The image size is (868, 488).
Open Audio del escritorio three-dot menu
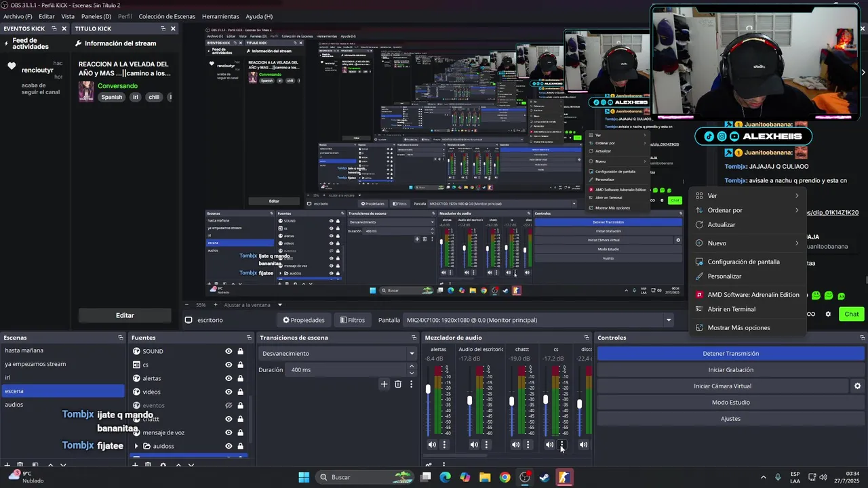point(486,445)
